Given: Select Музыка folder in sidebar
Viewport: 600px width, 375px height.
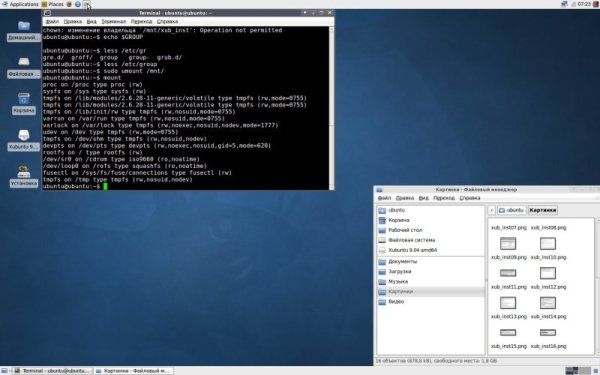Looking at the screenshot, I should [430, 281].
